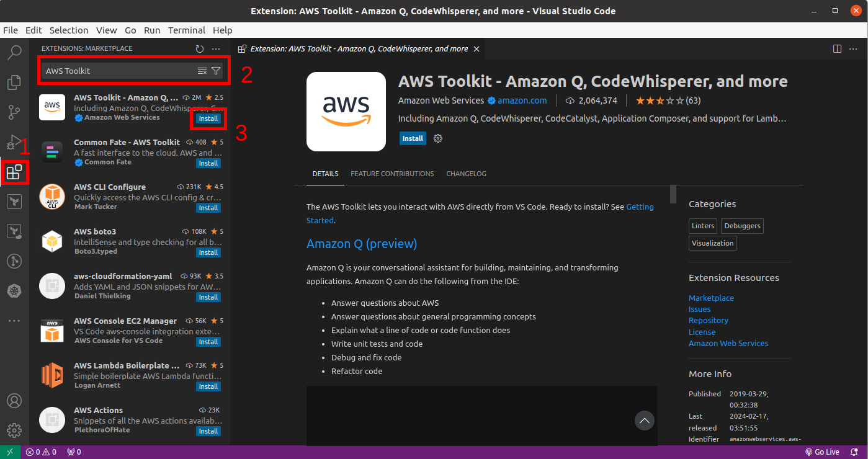Open the Run and Debug view
Image resolution: width=868 pixels, height=459 pixels.
[x=14, y=142]
